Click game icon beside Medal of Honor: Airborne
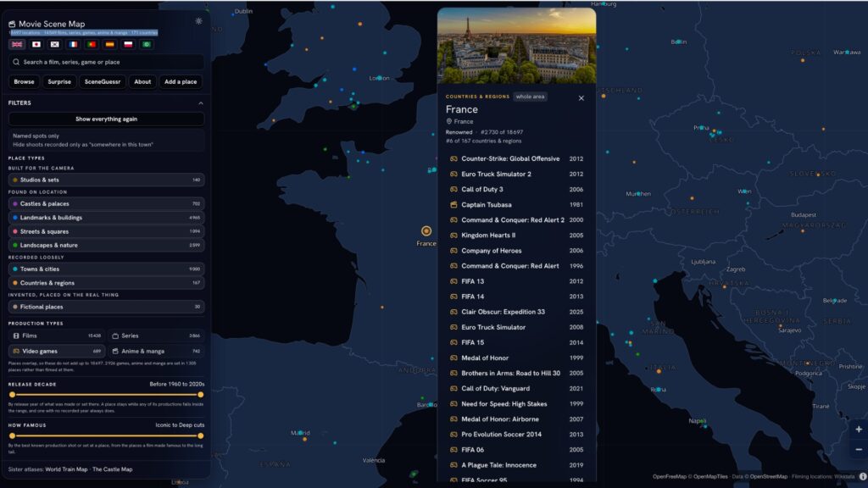868x488 pixels. (453, 419)
